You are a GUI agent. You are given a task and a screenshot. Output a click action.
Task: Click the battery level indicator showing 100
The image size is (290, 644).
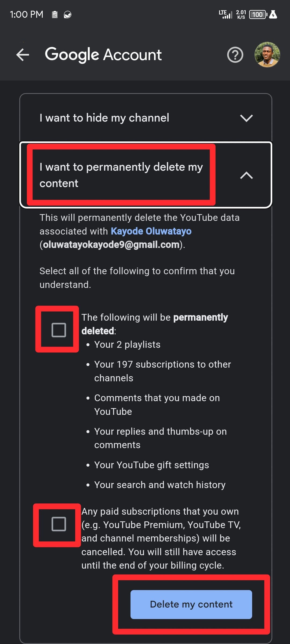257,14
